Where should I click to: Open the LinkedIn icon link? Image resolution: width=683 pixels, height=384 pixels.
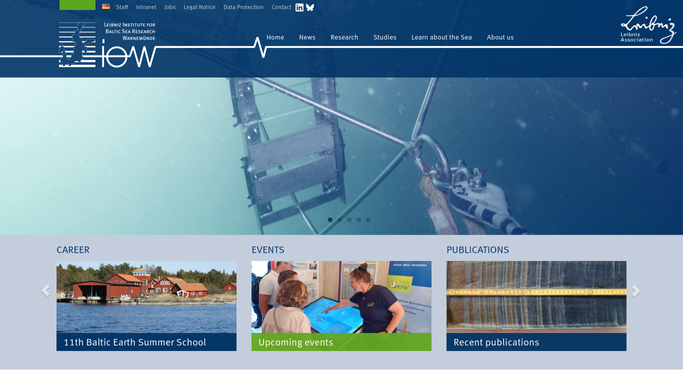(299, 7)
